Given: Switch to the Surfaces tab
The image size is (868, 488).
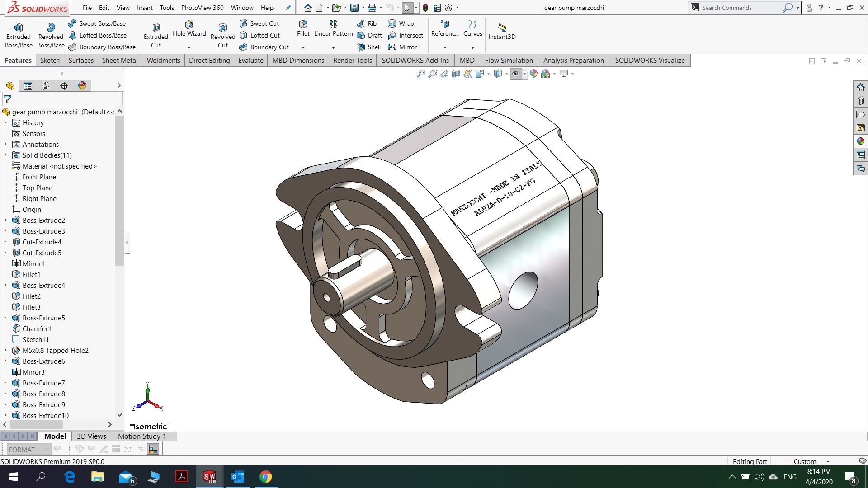Looking at the screenshot, I should (80, 60).
